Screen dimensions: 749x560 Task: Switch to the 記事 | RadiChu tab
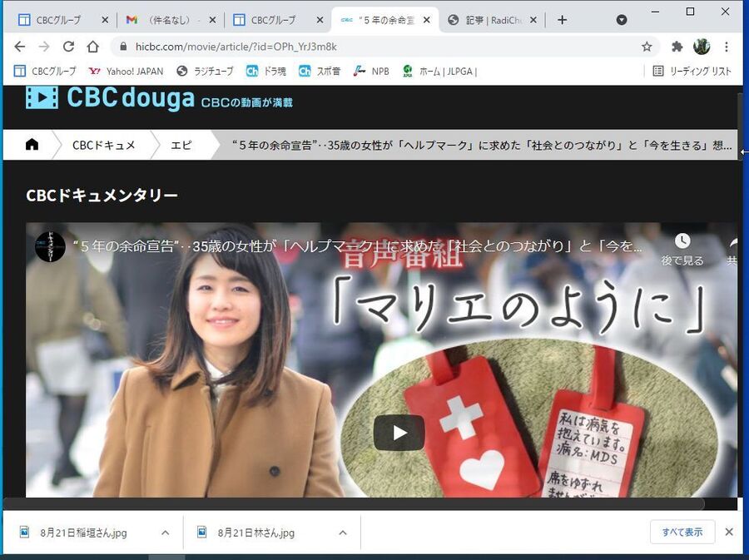click(489, 20)
